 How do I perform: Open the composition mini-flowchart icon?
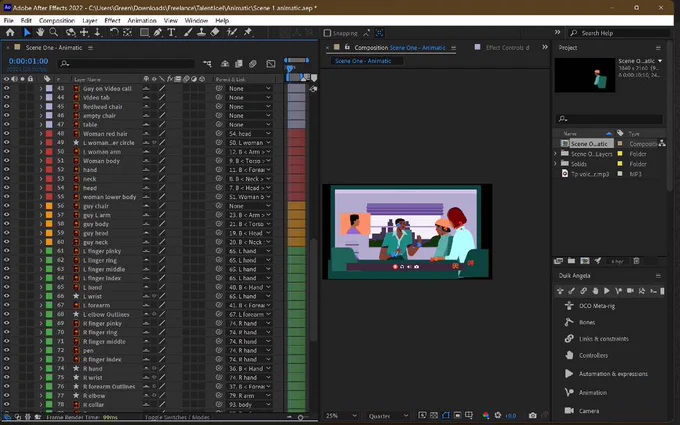[x=207, y=64]
